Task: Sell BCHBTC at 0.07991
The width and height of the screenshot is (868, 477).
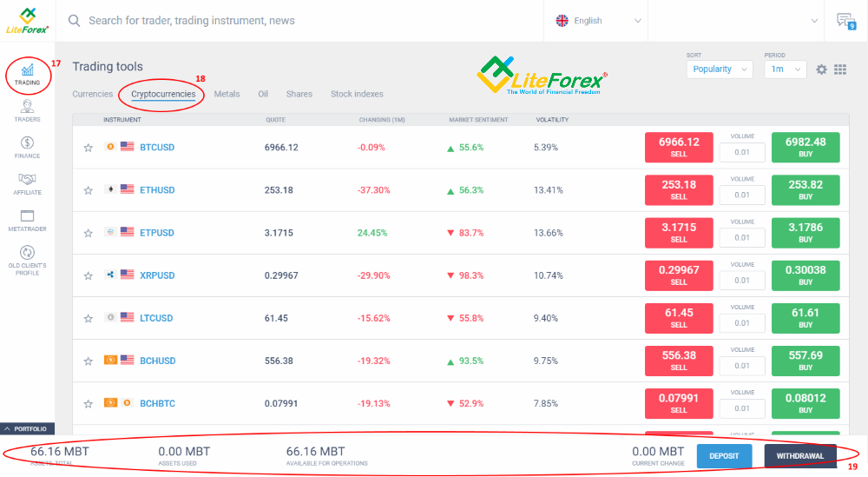Action: 679,403
